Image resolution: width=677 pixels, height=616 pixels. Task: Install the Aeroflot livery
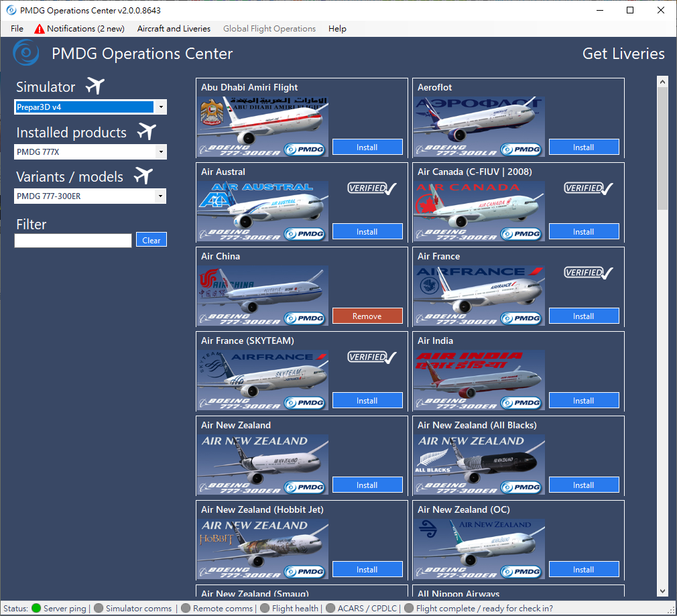pos(584,147)
